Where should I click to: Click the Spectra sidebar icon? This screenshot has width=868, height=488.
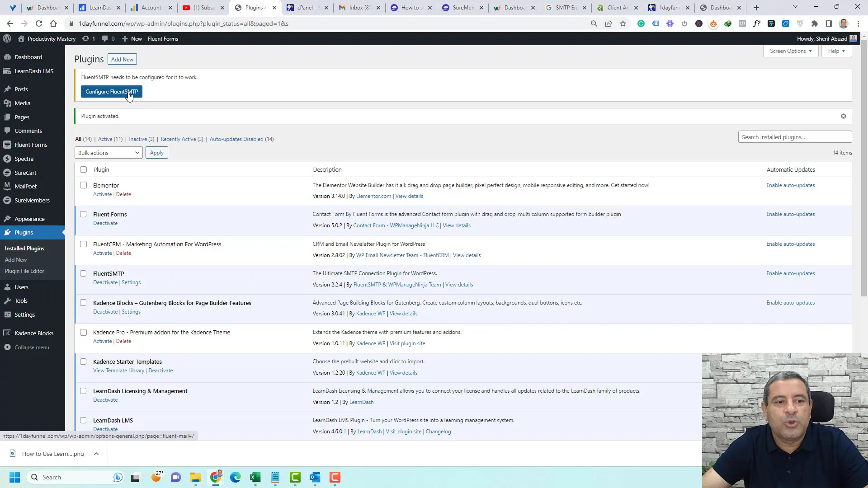click(7, 159)
